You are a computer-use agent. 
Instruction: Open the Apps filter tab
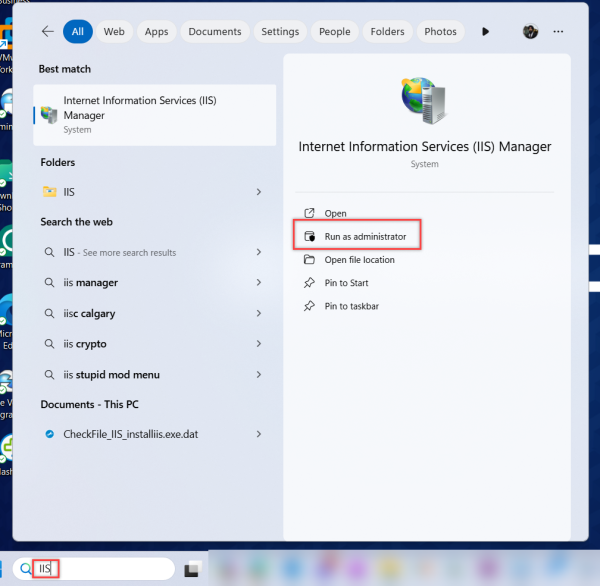click(156, 32)
